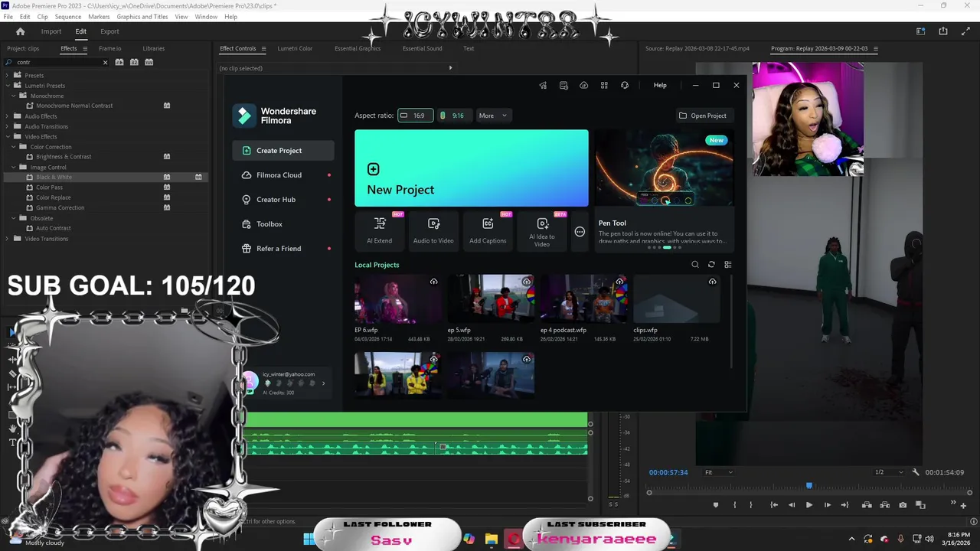Collapse the Video Effects folder
The image size is (980, 551).
point(8,136)
